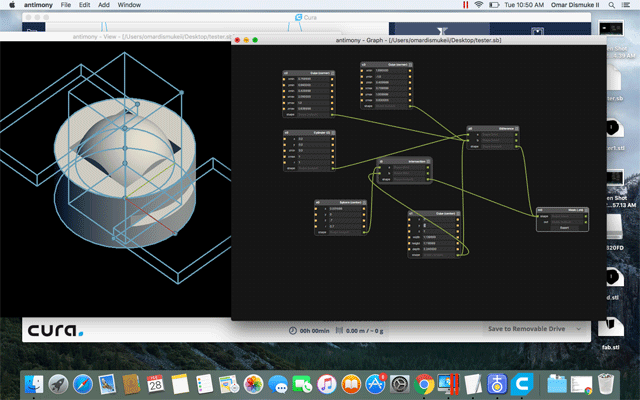
Task: Click the Cylinder (Z) node's zmin value field
Action: [x=313, y=151]
